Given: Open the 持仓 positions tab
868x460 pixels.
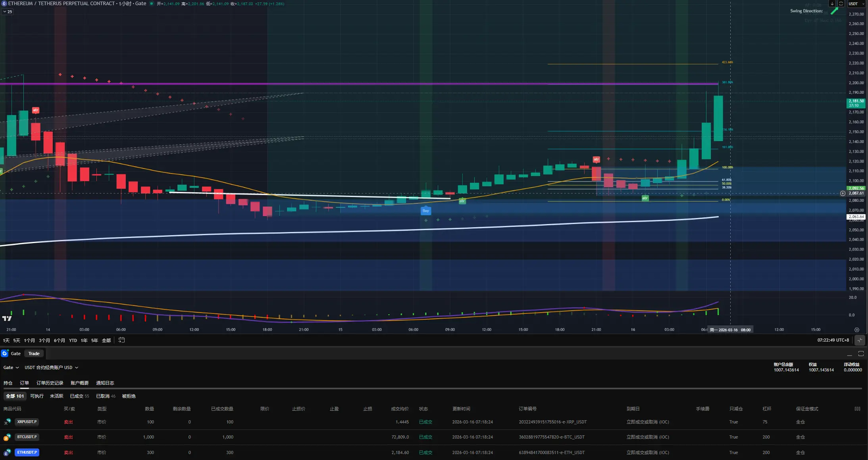Looking at the screenshot, I should pos(8,383).
